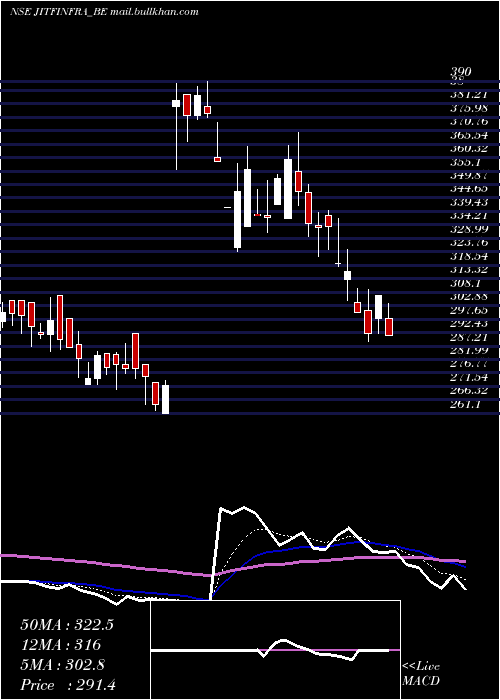500x700 pixels.
Task: Click the 370.76 price level label
Action: (468, 121)
